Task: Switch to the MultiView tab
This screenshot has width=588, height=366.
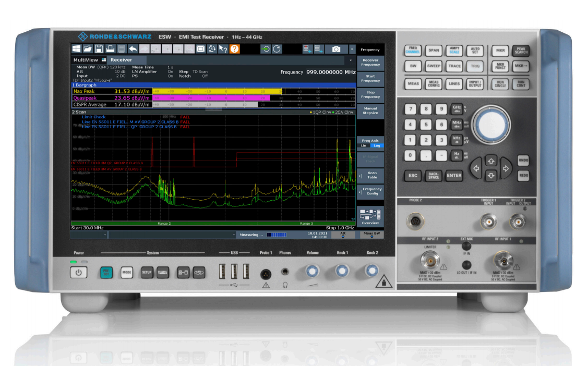Action: tap(85, 60)
